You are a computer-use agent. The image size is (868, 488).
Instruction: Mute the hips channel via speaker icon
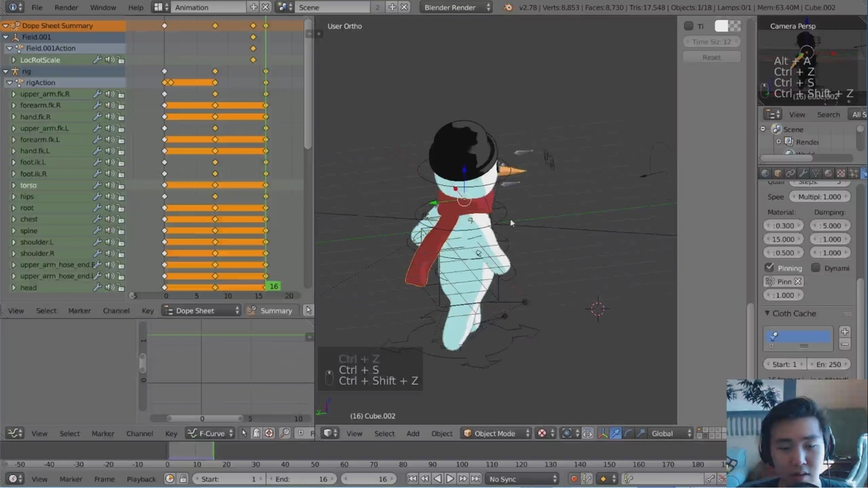(x=108, y=197)
